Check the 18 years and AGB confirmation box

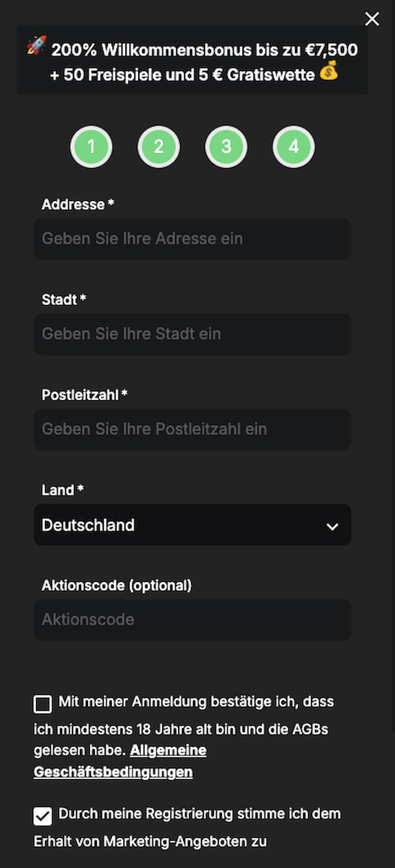click(42, 704)
